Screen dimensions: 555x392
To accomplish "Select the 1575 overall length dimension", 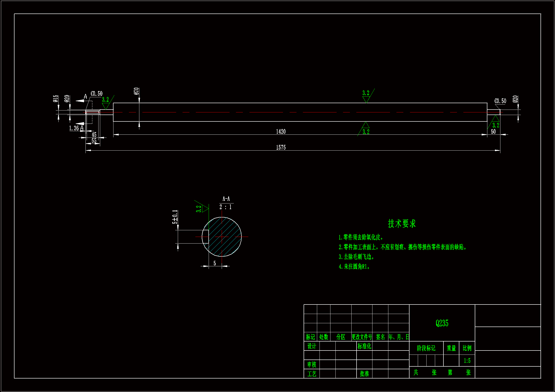I will [x=281, y=147].
